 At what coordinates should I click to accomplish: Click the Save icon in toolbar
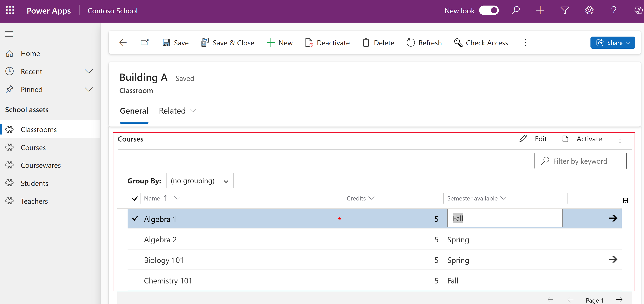[166, 42]
